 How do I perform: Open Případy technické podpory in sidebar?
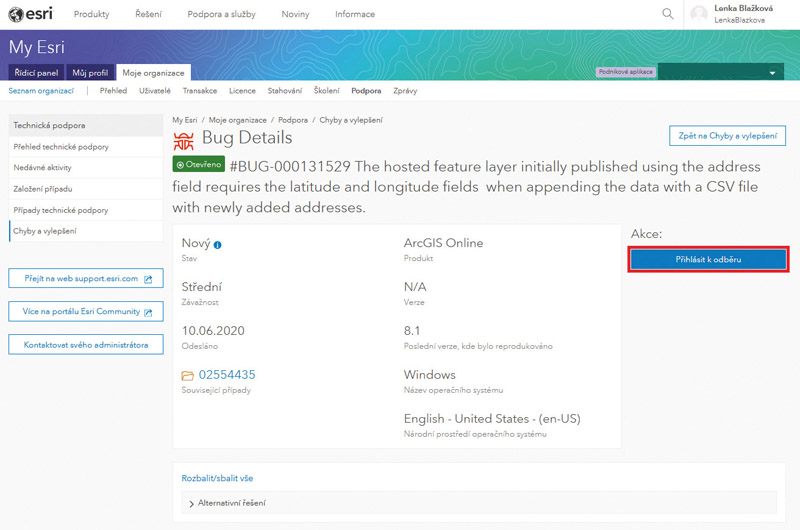[86, 210]
